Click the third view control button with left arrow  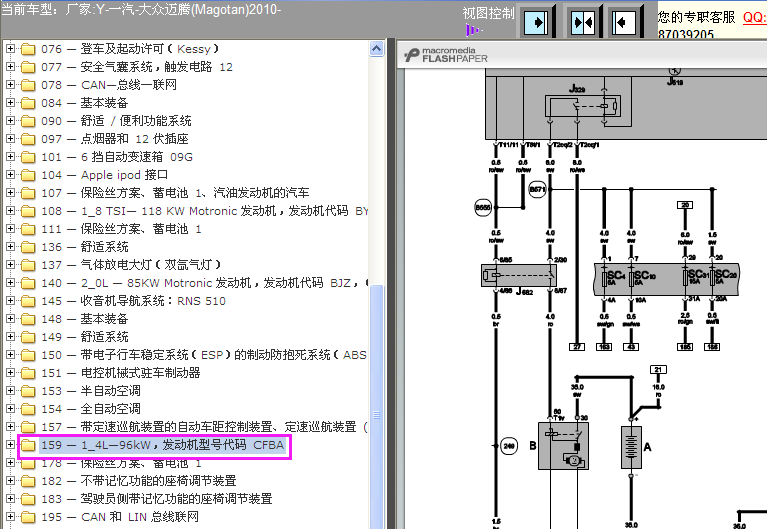(625, 20)
